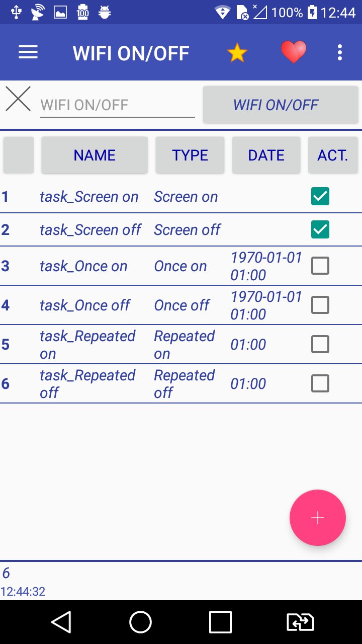Open the hamburger navigation menu
Screen dimensions: 362x644
28,52
